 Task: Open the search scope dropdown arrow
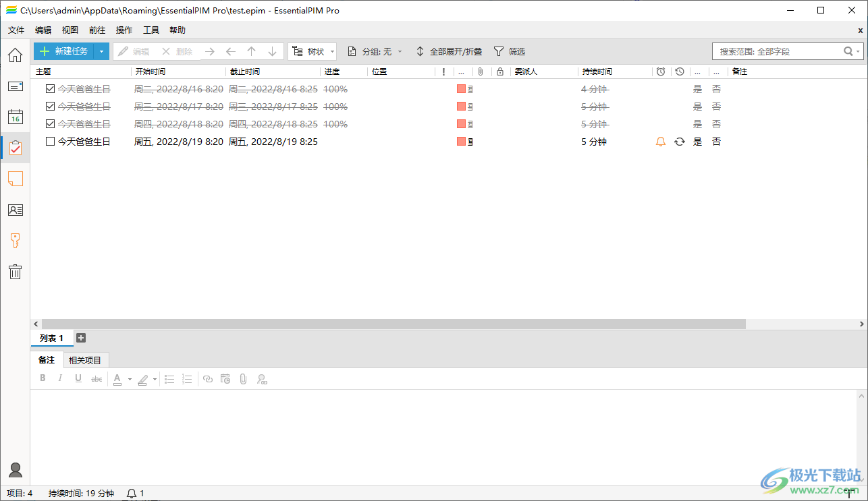click(859, 51)
